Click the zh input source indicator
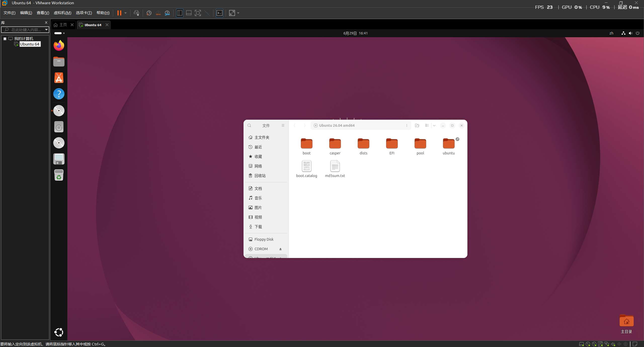 pyautogui.click(x=611, y=33)
